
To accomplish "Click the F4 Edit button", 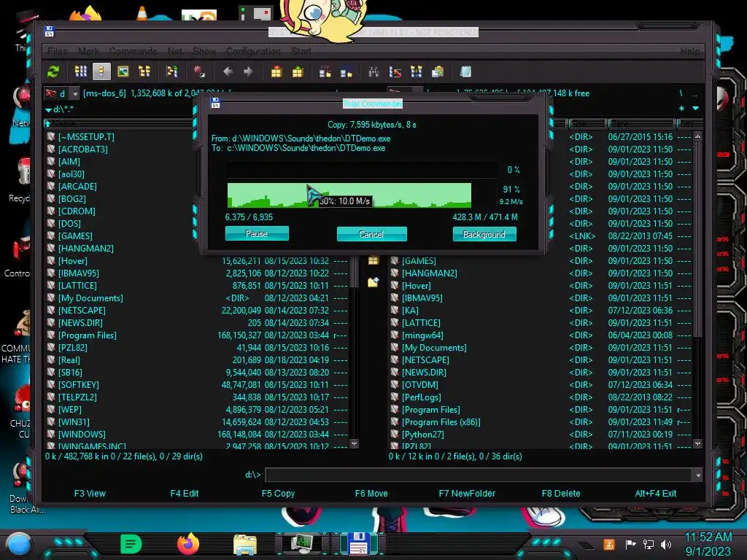I will (x=185, y=494).
